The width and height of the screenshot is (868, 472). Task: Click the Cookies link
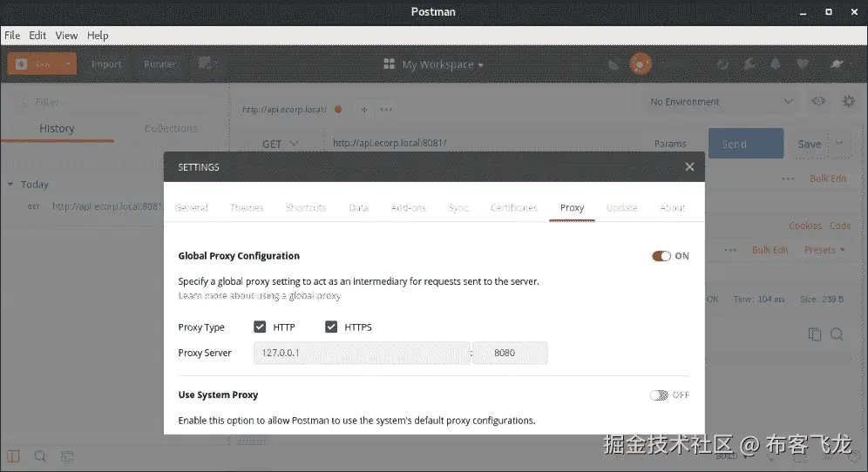pyautogui.click(x=805, y=226)
